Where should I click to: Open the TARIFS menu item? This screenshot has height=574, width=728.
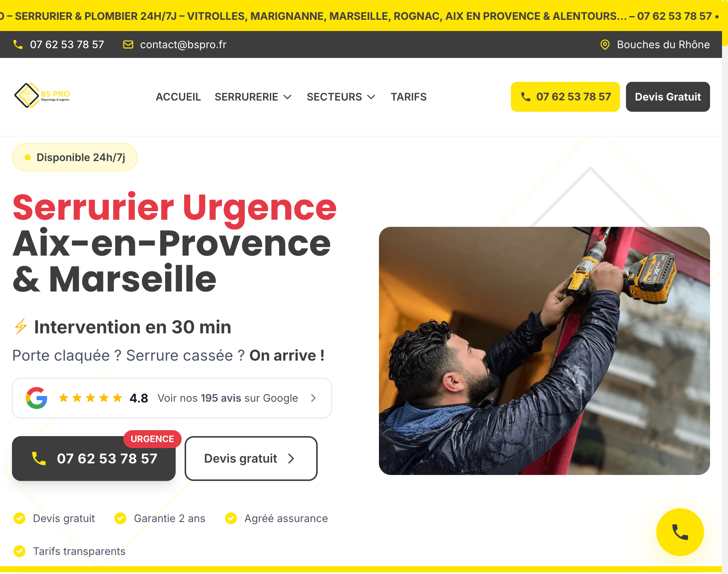(408, 97)
